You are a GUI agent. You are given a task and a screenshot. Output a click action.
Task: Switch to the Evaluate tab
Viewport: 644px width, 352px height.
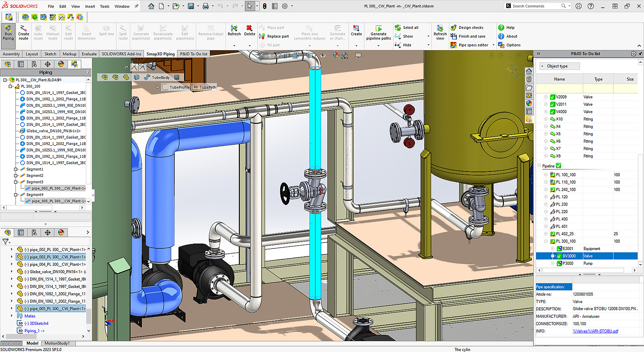pos(89,54)
